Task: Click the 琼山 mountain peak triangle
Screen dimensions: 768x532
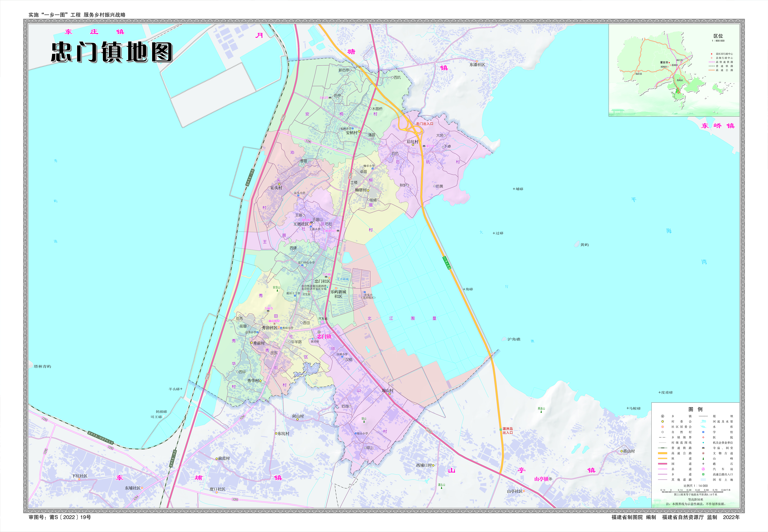Action: click(364, 422)
